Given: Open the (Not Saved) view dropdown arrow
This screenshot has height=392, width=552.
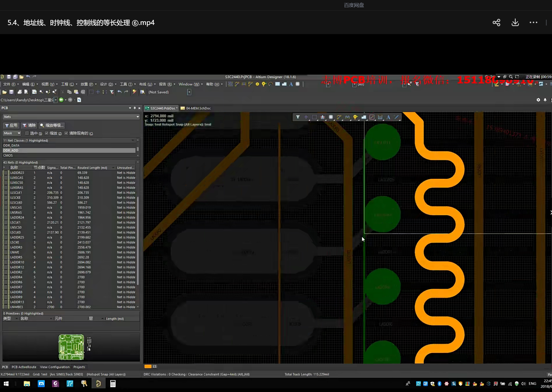Looking at the screenshot, I should pyautogui.click(x=189, y=92).
